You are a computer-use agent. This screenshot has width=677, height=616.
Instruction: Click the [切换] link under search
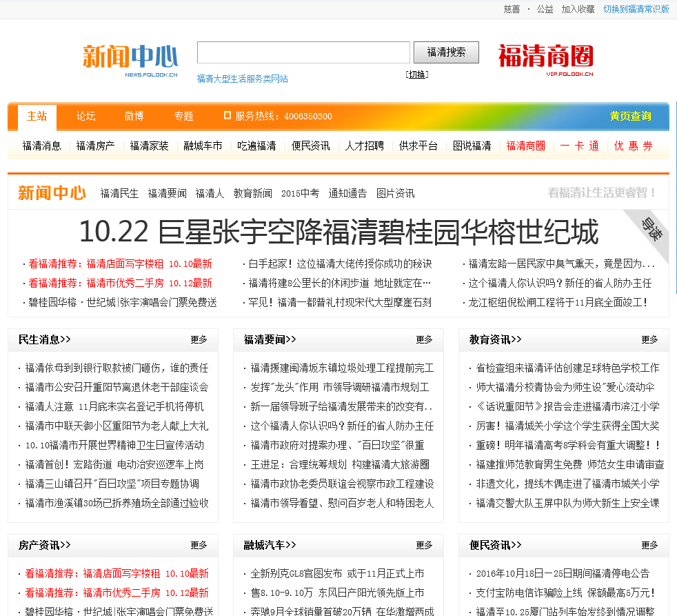point(417,74)
